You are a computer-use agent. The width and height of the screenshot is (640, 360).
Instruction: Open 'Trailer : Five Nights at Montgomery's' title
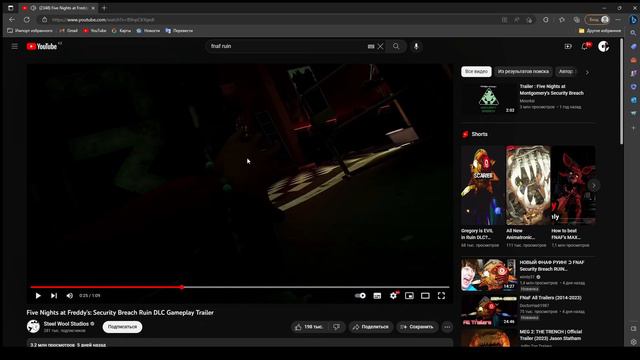click(551, 90)
